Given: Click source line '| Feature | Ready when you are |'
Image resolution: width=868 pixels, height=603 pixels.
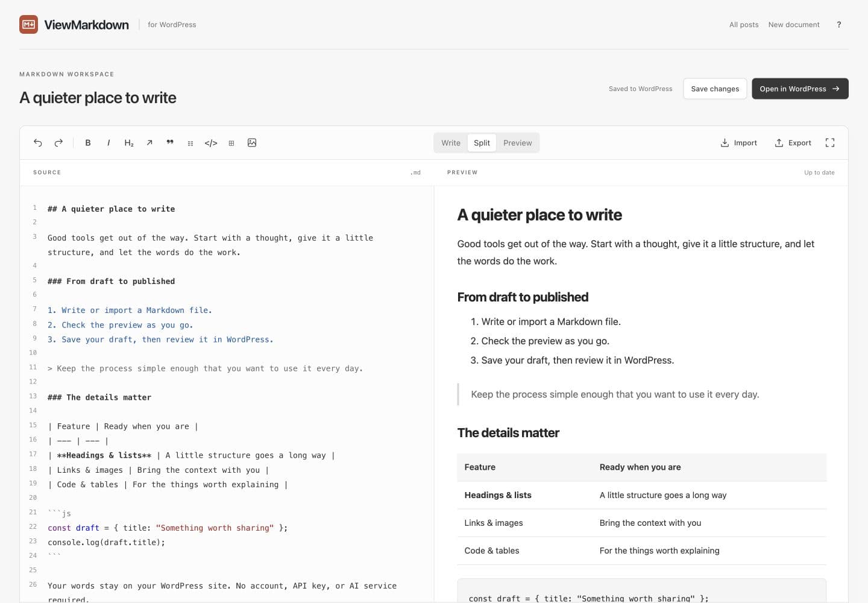Looking at the screenshot, I should point(123,426).
